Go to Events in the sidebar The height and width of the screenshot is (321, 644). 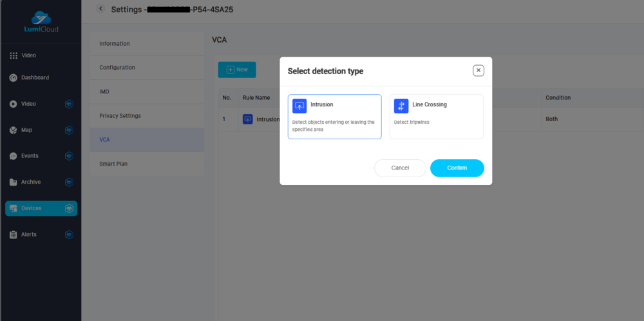(x=30, y=156)
